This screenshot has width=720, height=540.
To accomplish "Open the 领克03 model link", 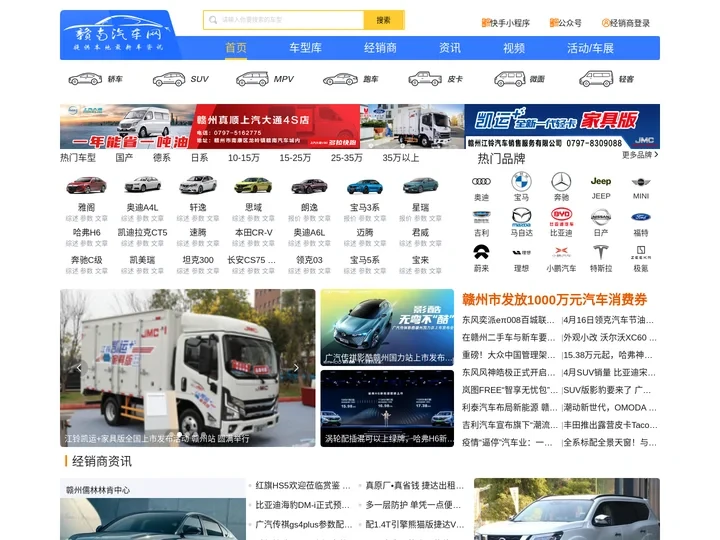I will click(x=309, y=259).
